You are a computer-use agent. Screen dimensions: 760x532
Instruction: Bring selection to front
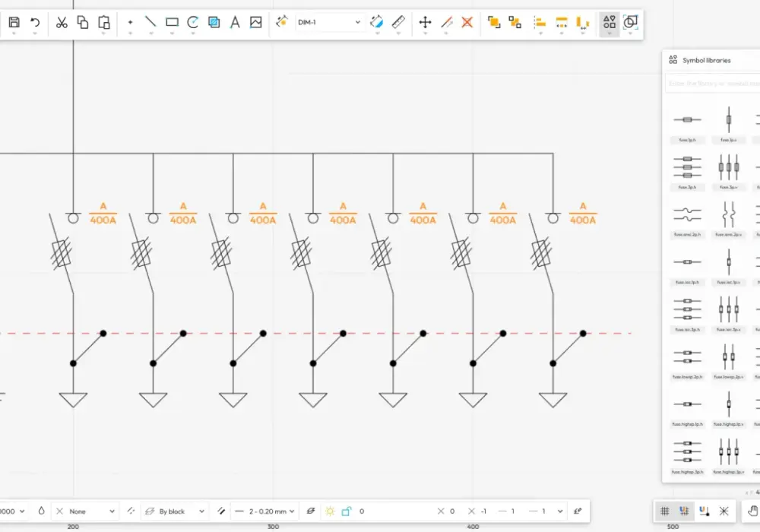(494, 22)
